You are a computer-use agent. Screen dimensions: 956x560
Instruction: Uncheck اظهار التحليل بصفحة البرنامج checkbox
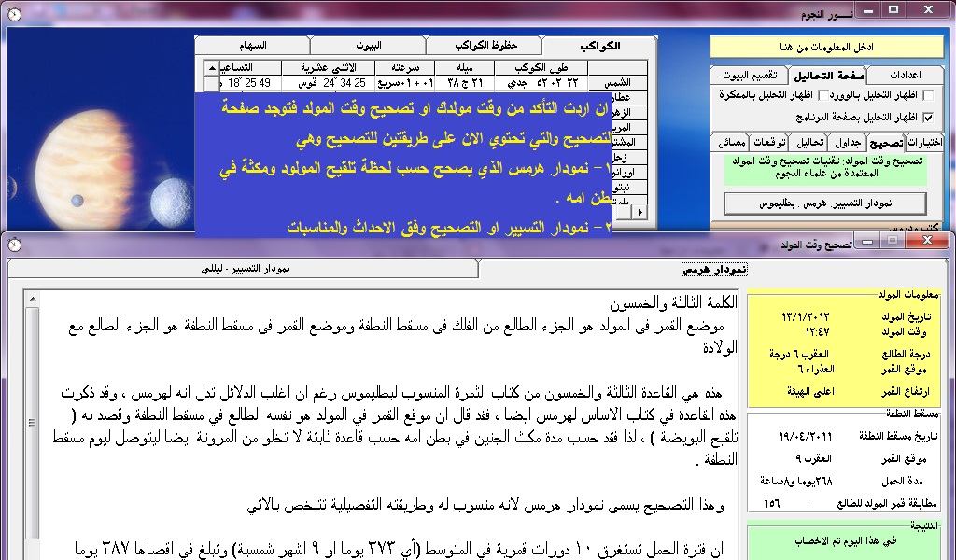[x=928, y=118]
